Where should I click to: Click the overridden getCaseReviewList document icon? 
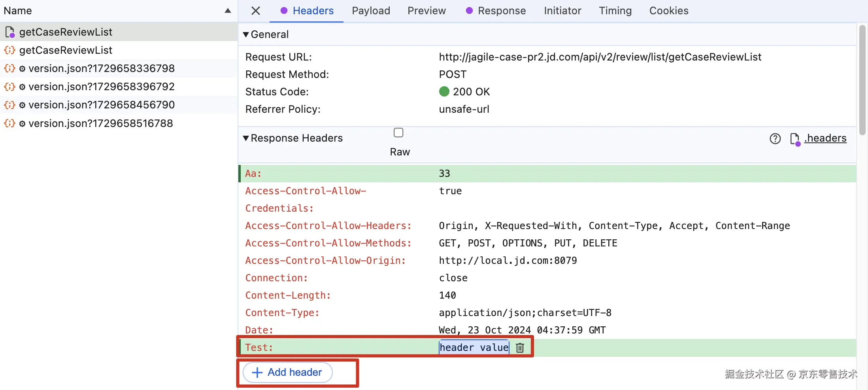click(10, 32)
